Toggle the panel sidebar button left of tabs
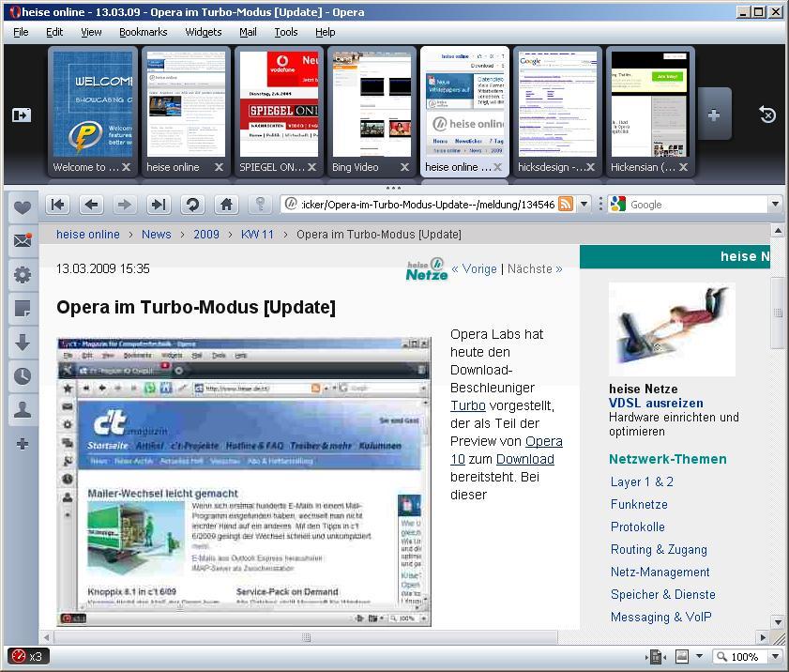 click(22, 115)
